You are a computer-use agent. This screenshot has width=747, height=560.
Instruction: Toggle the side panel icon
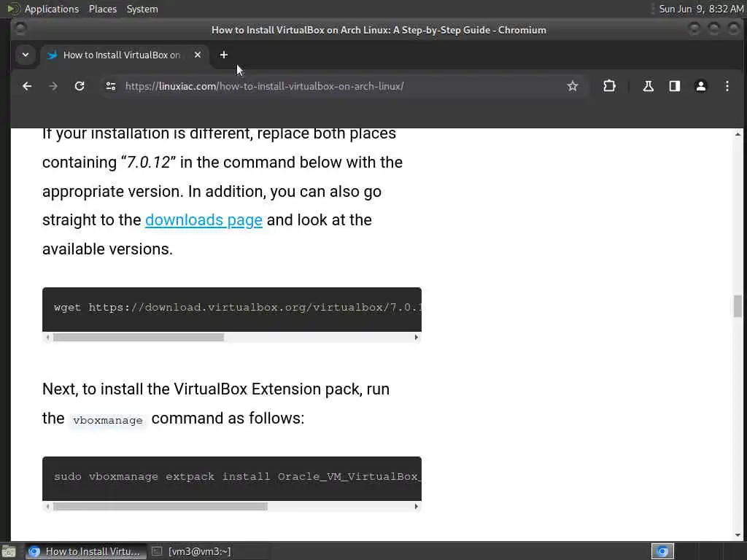coord(675,86)
